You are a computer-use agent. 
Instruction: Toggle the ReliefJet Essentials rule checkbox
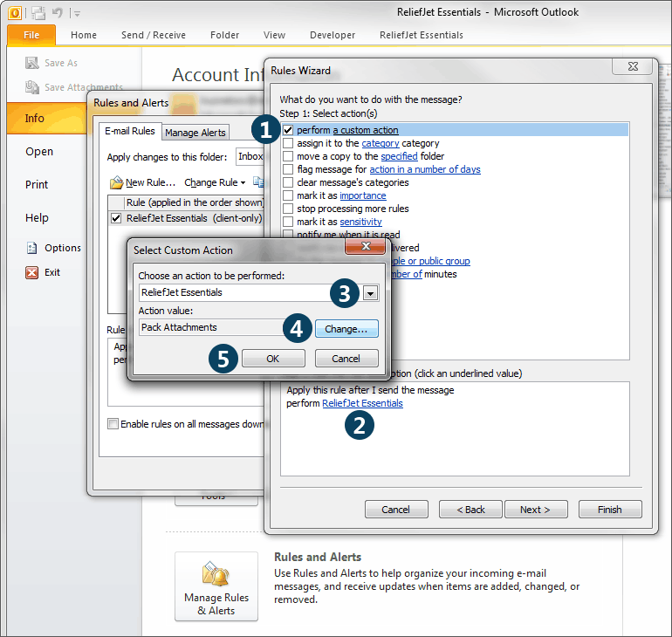(x=116, y=218)
